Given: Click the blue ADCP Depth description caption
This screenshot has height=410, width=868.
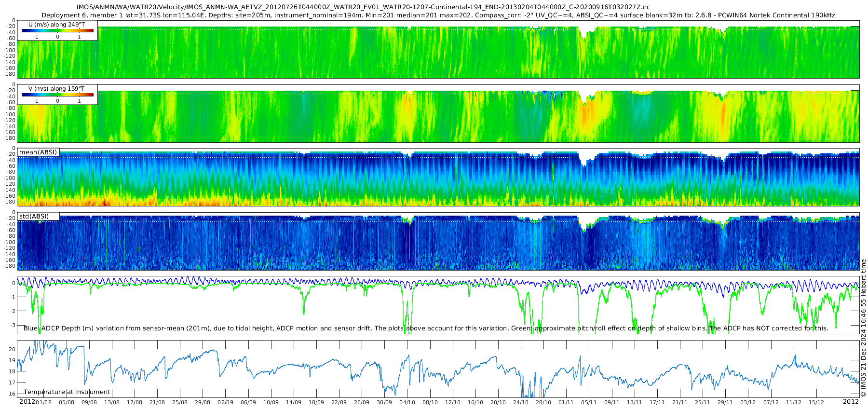Looking at the screenshot, I should 426,328.
